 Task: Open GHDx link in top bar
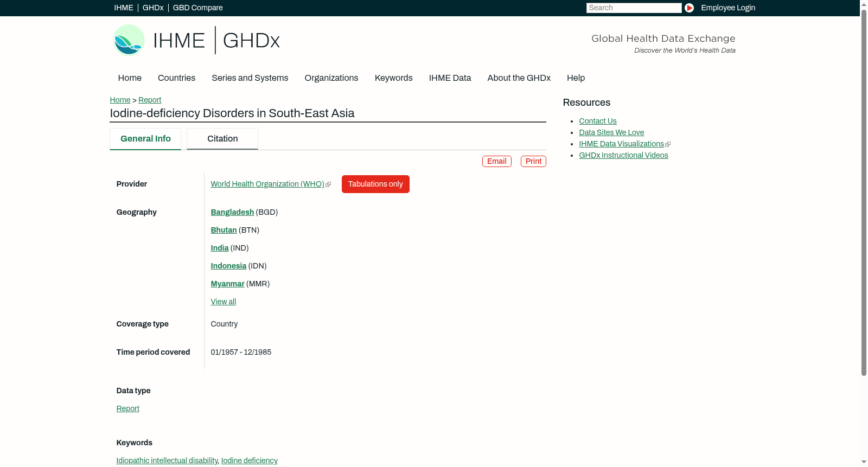coord(153,8)
